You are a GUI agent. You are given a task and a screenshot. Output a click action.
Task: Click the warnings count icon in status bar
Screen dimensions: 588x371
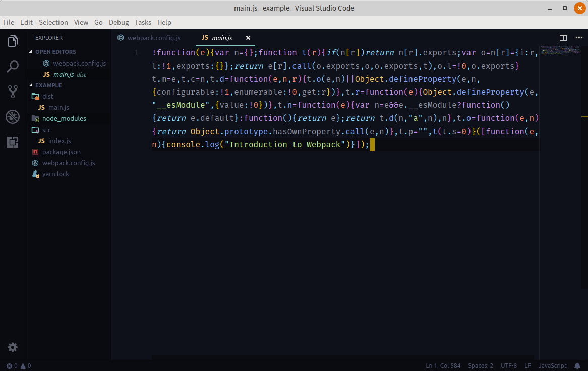tap(23, 366)
